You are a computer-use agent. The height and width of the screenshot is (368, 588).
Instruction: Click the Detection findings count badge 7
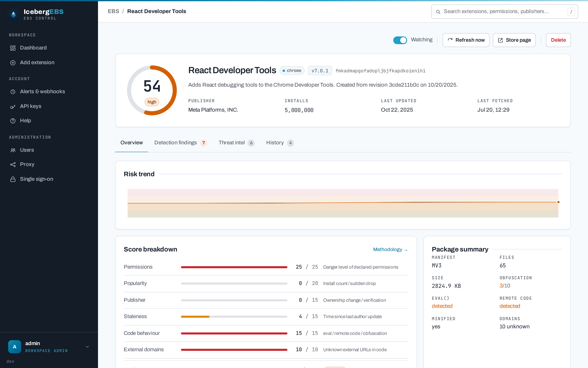[x=203, y=143]
